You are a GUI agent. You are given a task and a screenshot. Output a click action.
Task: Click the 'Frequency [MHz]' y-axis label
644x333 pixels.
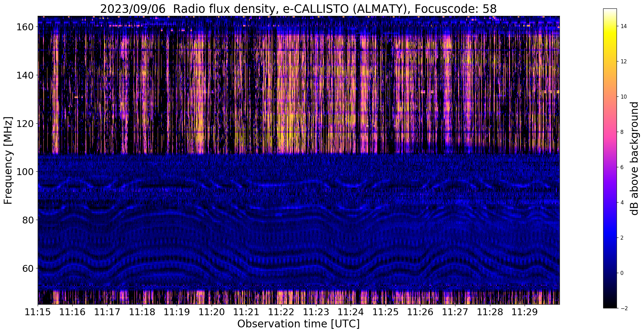[8, 160]
